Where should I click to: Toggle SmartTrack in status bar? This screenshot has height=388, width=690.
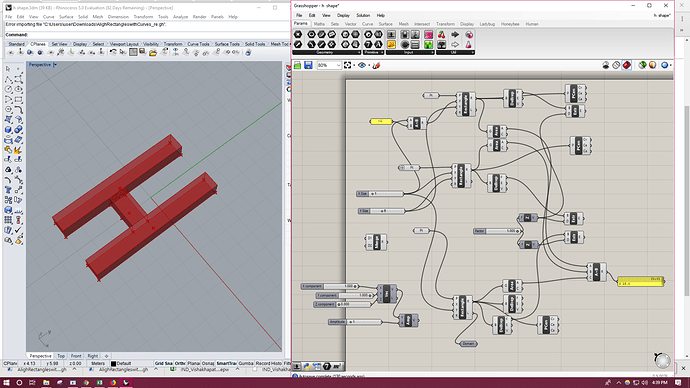[226, 363]
